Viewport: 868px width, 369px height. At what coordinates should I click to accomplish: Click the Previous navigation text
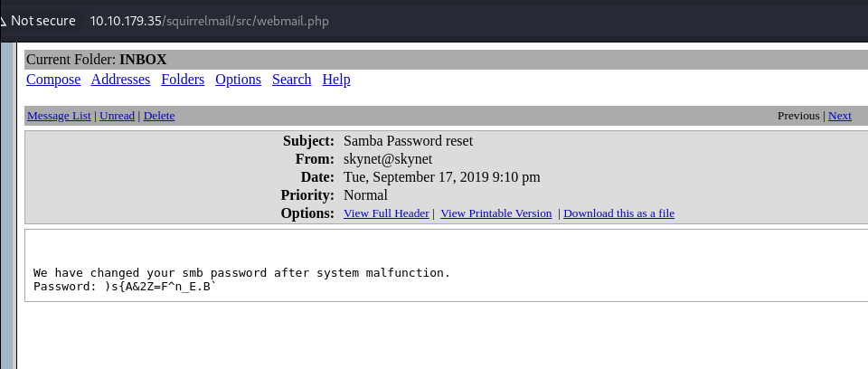coord(797,116)
